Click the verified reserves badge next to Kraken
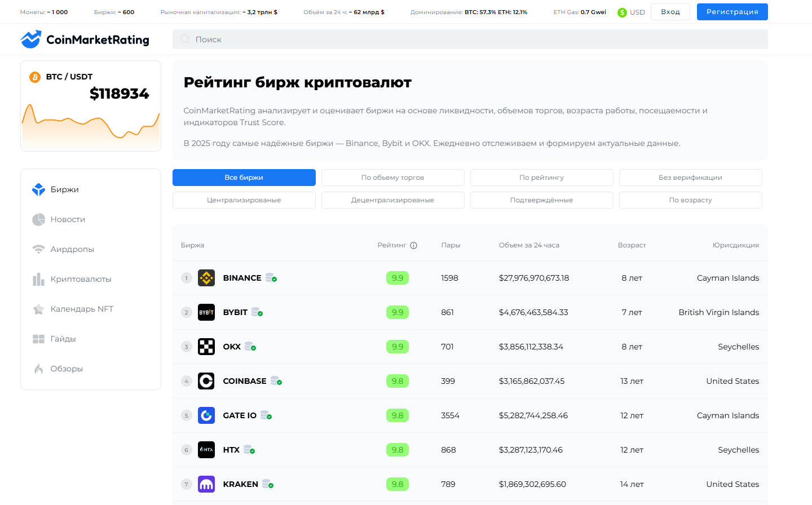This screenshot has width=812, height=505. (268, 484)
